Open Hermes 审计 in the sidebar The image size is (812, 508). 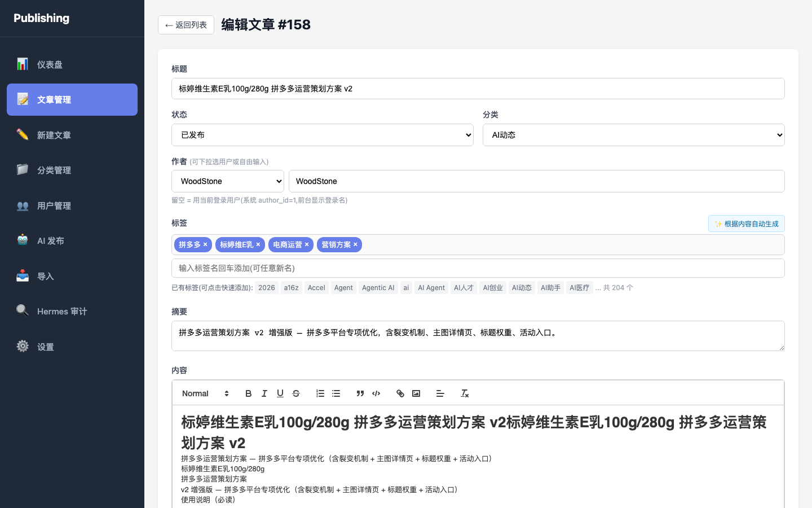72,311
